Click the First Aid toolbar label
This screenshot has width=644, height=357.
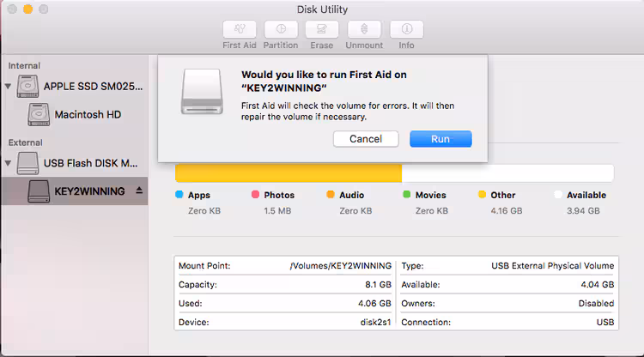click(240, 45)
